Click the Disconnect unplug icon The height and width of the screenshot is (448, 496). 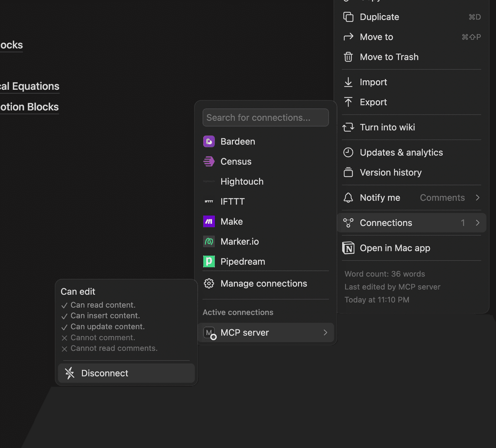pyautogui.click(x=69, y=373)
